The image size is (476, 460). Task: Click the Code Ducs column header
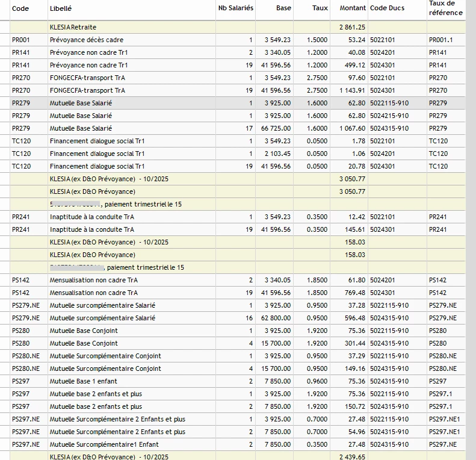pyautogui.click(x=388, y=8)
